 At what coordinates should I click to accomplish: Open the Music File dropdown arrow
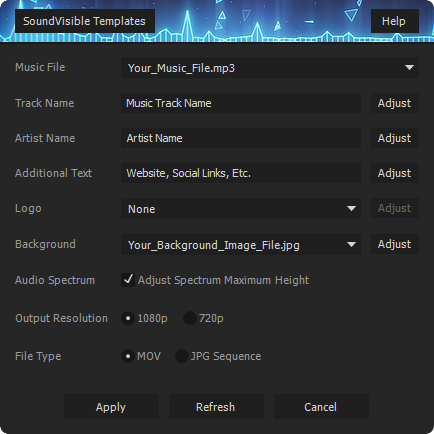409,68
